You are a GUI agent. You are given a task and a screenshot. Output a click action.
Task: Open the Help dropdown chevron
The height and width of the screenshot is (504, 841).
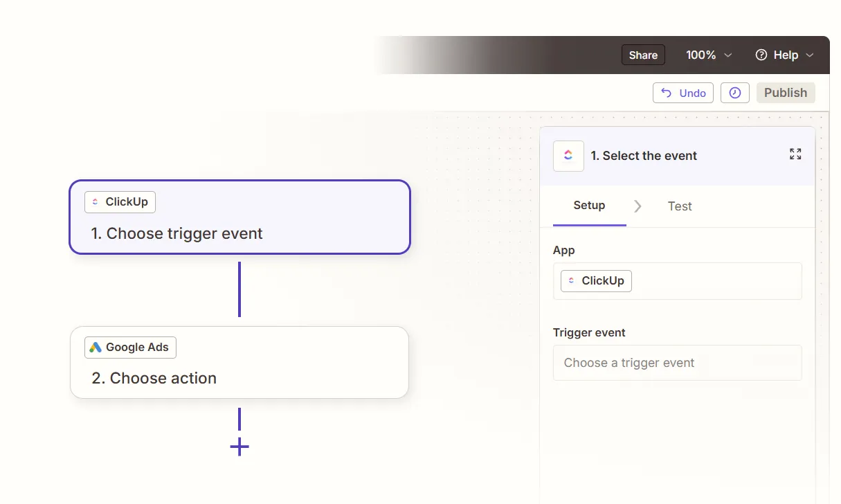pyautogui.click(x=810, y=55)
